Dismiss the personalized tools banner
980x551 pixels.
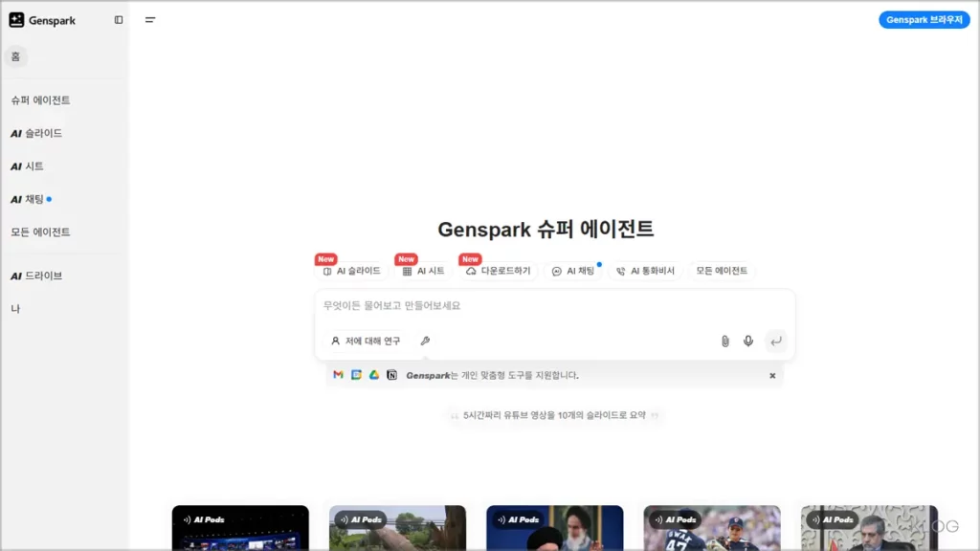click(x=772, y=375)
